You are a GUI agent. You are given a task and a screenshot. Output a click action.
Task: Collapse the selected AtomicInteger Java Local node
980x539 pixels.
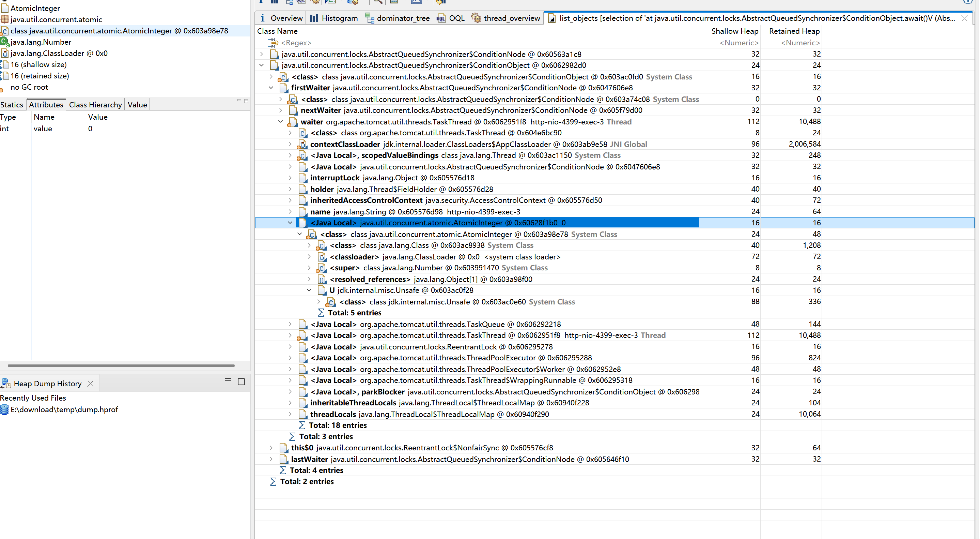(290, 223)
